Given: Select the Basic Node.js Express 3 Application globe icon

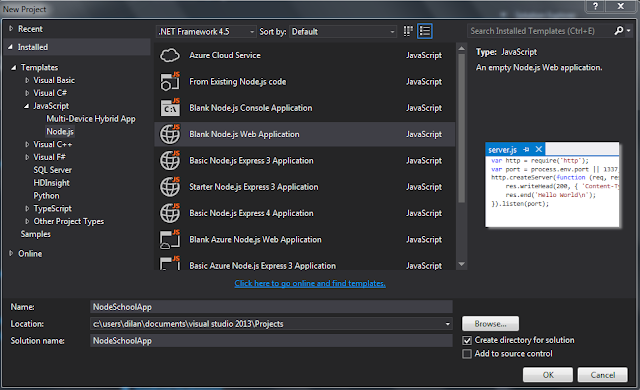Looking at the screenshot, I should point(170,160).
